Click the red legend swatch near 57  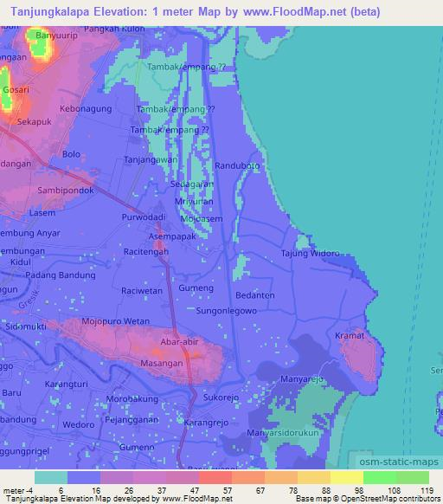215,477
